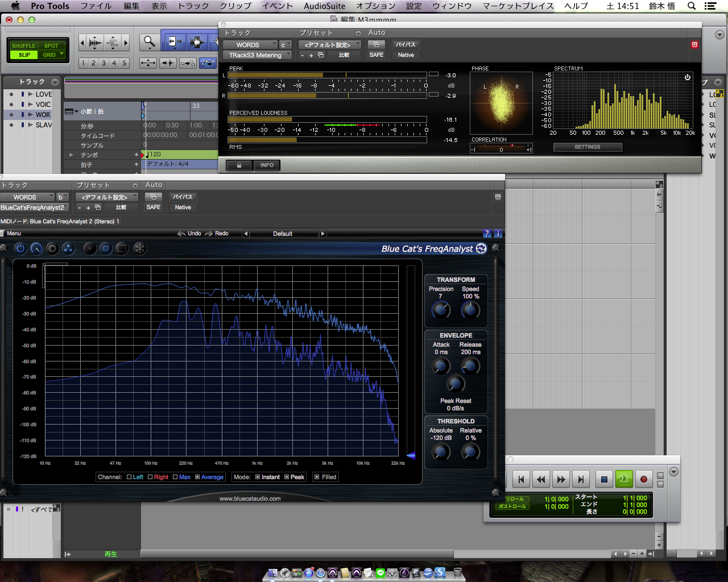Click Return to Zero in Transport

[521, 480]
